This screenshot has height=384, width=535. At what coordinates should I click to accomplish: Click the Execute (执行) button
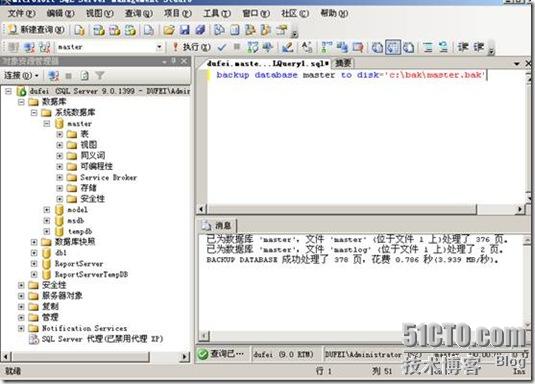(x=191, y=47)
